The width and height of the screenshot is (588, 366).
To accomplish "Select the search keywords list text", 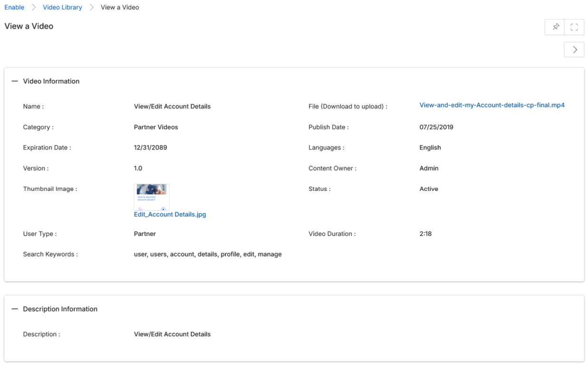I will 208,255.
